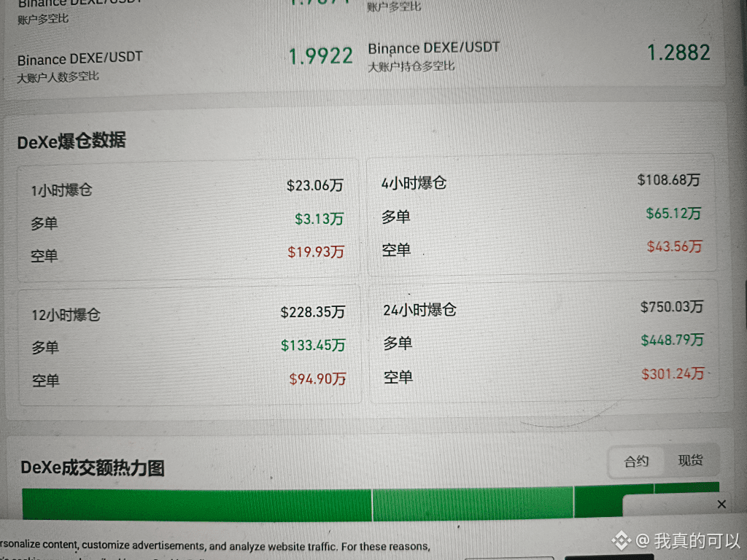Click the second green heatmap block
Image resolution: width=747 pixels, height=560 pixels.
[473, 502]
